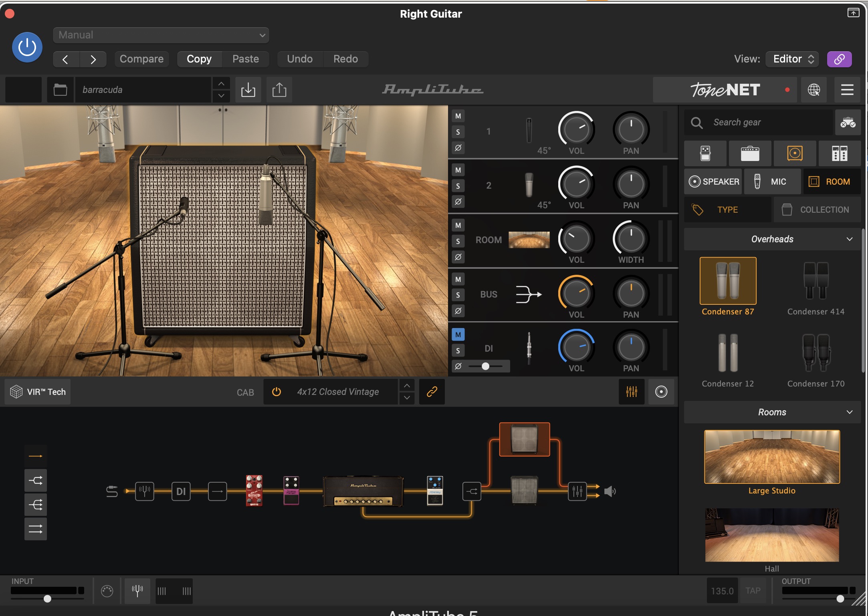The height and width of the screenshot is (616, 868).
Task: Open the preset browser folder icon
Action: point(60,90)
